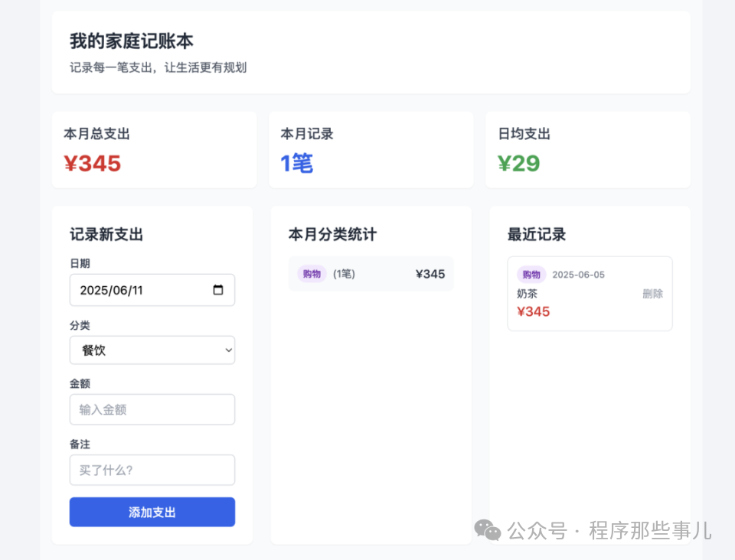Open the date picker calendar icon
Image resolution: width=735 pixels, height=560 pixels.
coord(217,290)
